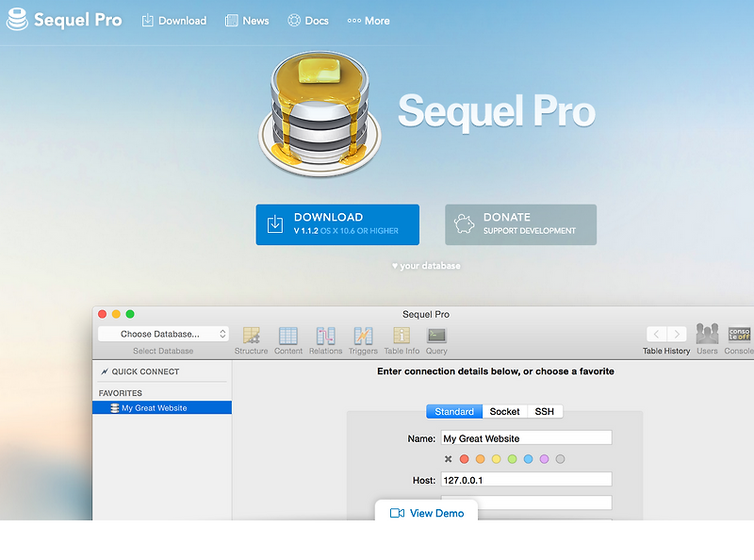The image size is (754, 560).
Task: Switch to the Socket connection tab
Action: (x=504, y=411)
